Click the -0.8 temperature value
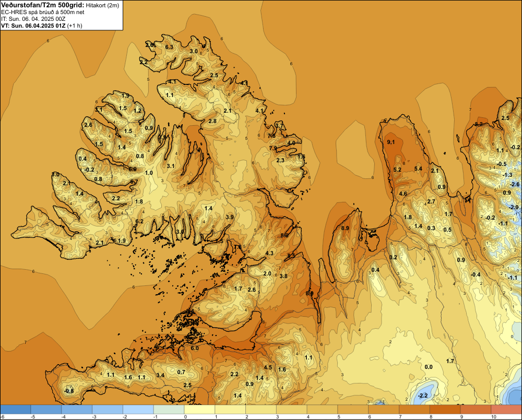 pyautogui.click(x=69, y=391)
